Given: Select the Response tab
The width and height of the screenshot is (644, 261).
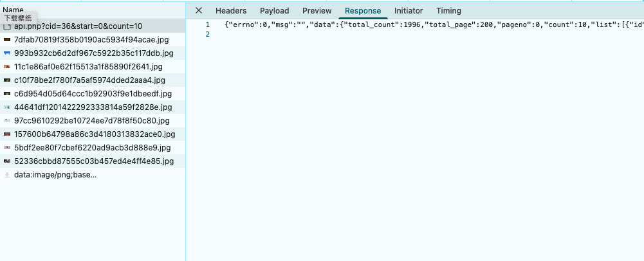Looking at the screenshot, I should point(363,11).
